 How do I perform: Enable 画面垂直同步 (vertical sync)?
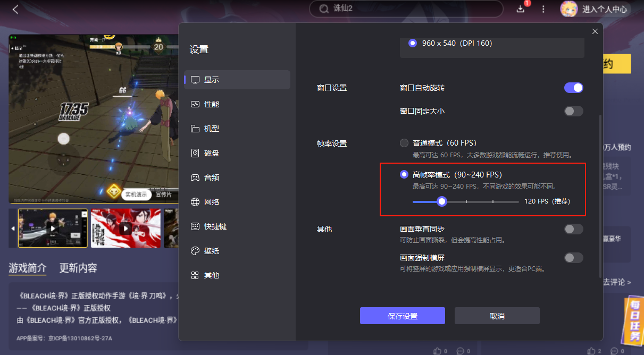tap(573, 229)
